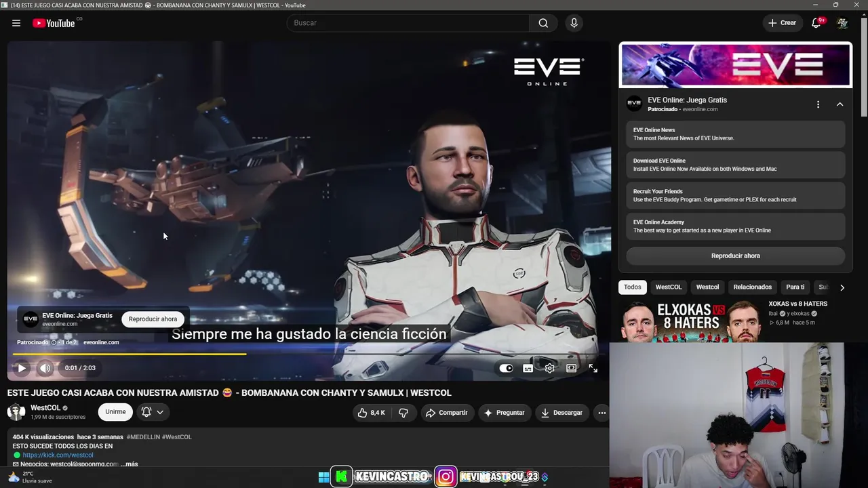Expand description with ...más

(x=129, y=464)
